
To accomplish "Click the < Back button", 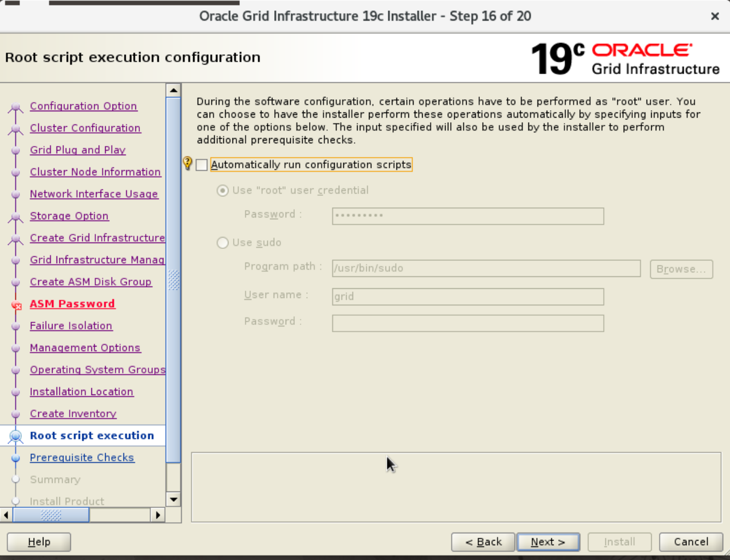I will 483,542.
